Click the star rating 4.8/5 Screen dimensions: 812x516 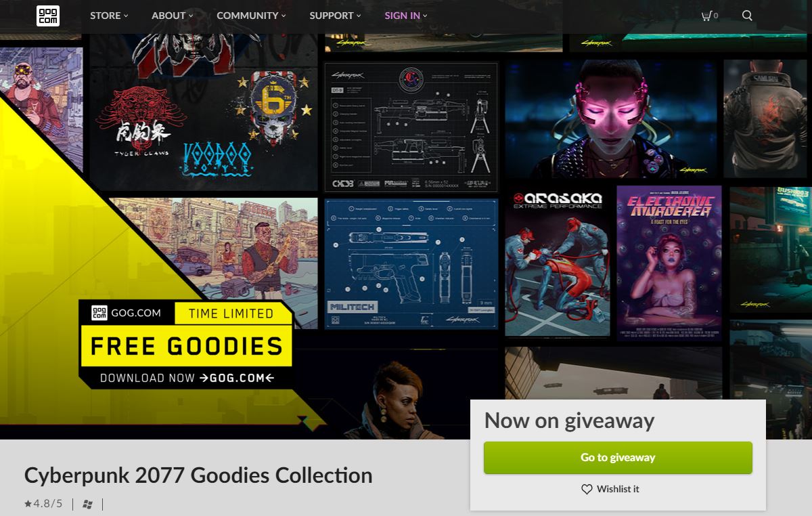pyautogui.click(x=43, y=504)
